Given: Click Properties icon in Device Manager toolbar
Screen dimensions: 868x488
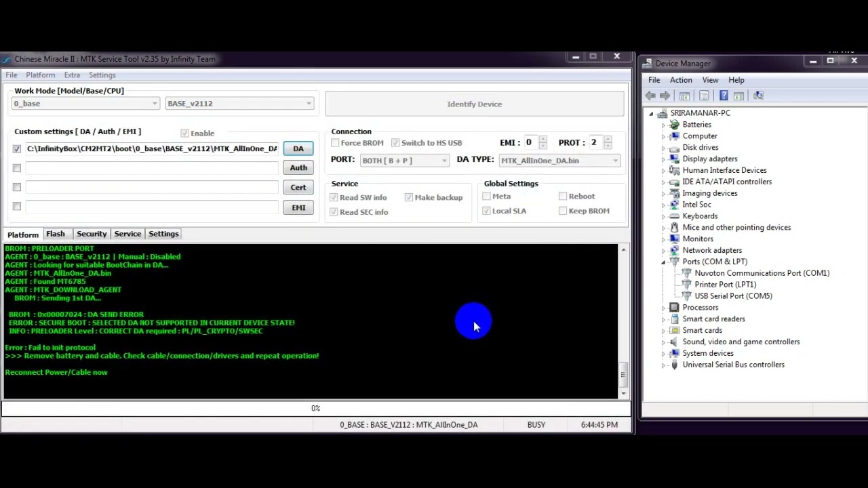Looking at the screenshot, I should (x=704, y=96).
